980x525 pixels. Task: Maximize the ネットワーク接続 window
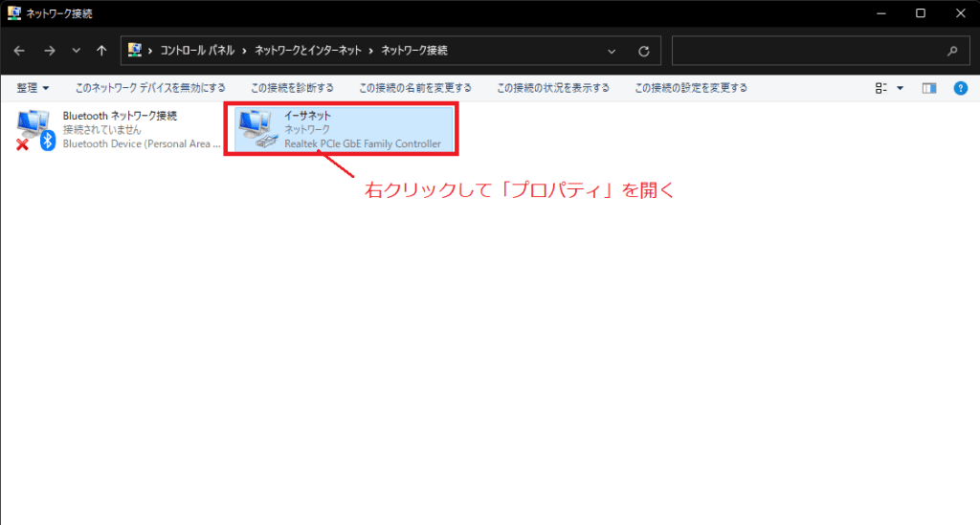click(921, 13)
